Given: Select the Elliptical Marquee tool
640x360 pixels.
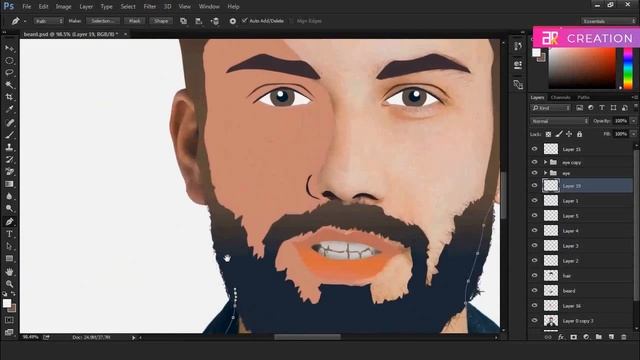Looking at the screenshot, I should click(x=9, y=60).
